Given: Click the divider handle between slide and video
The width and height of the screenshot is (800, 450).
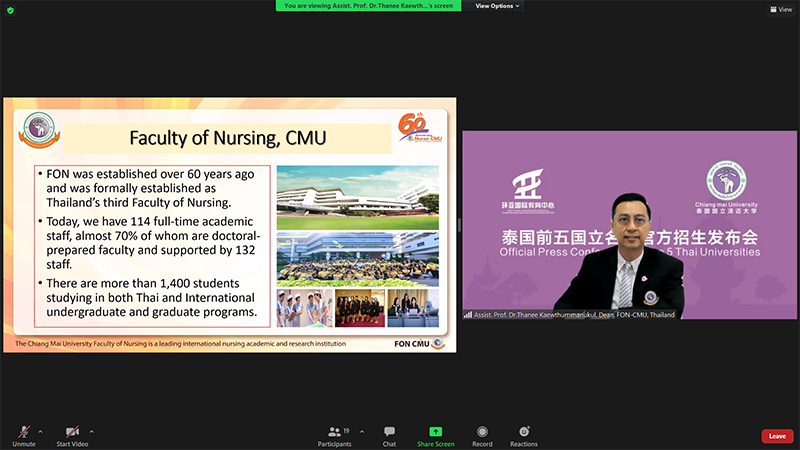Looking at the screenshot, I should click(x=459, y=225).
